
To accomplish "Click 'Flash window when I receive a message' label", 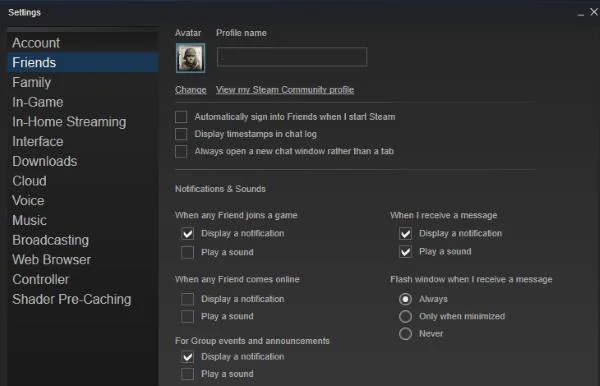I will [471, 280].
